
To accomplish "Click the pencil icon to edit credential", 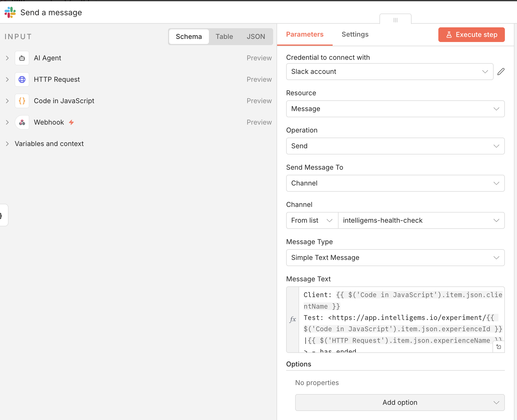I will (x=501, y=72).
